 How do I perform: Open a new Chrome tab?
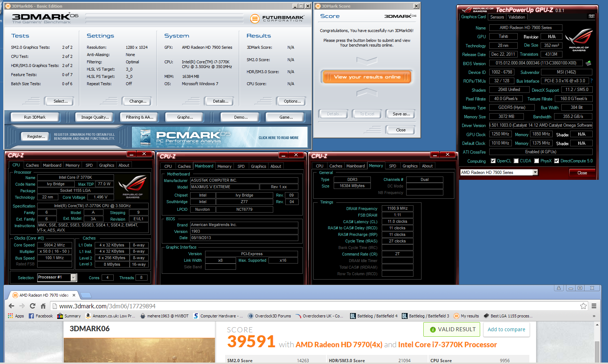coord(85,295)
